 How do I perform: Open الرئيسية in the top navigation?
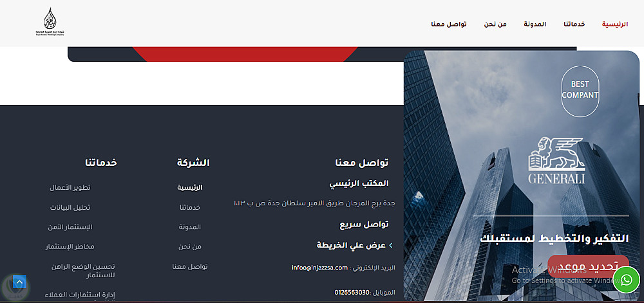[615, 24]
